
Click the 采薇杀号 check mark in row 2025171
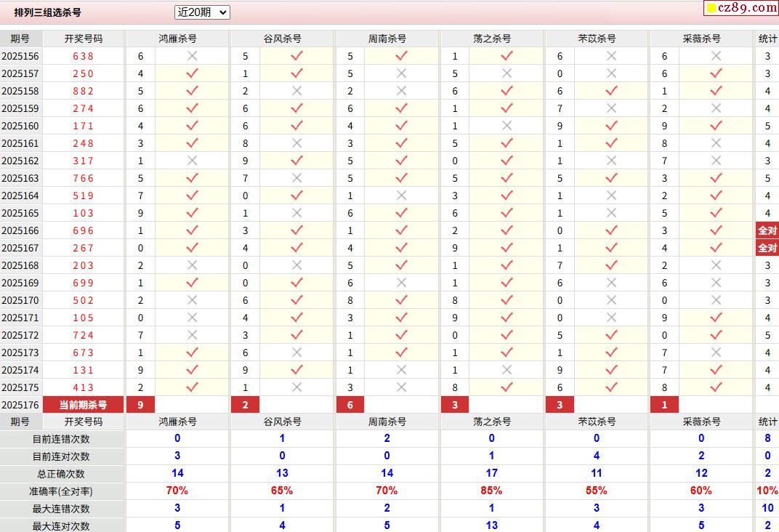point(716,318)
